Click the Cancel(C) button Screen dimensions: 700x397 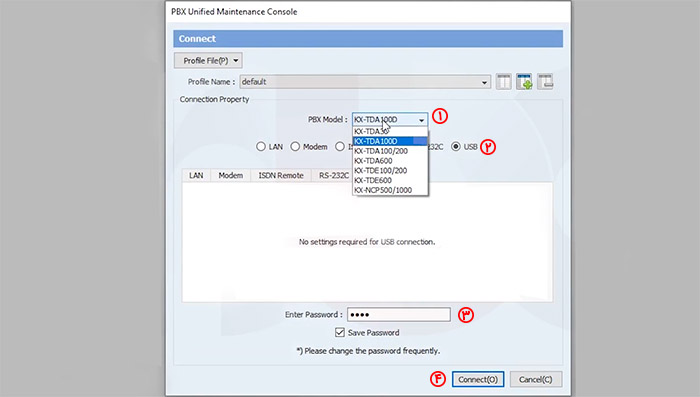tap(536, 379)
